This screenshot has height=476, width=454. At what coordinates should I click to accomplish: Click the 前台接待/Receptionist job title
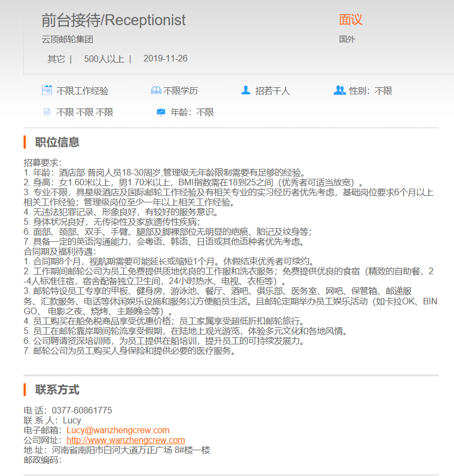pos(113,20)
